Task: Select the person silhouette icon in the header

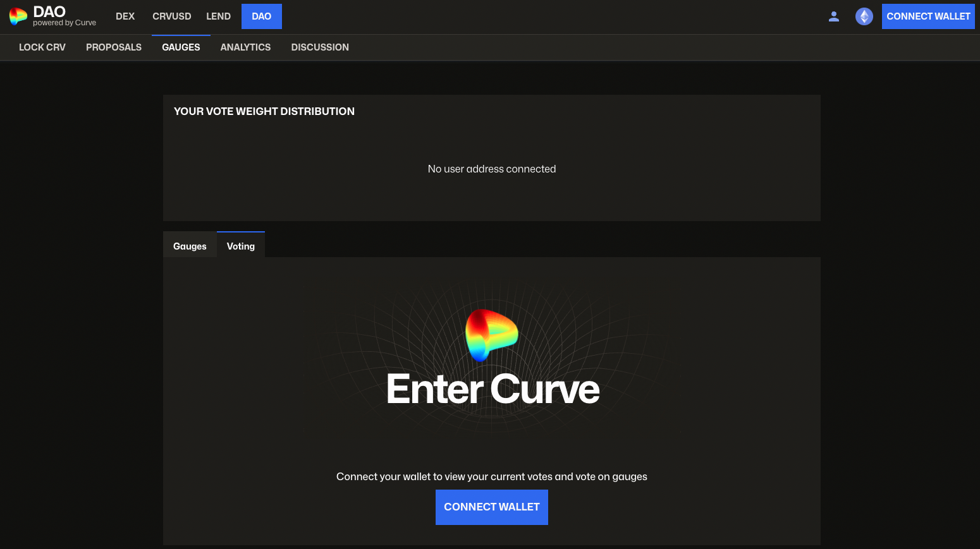Action: pos(834,16)
